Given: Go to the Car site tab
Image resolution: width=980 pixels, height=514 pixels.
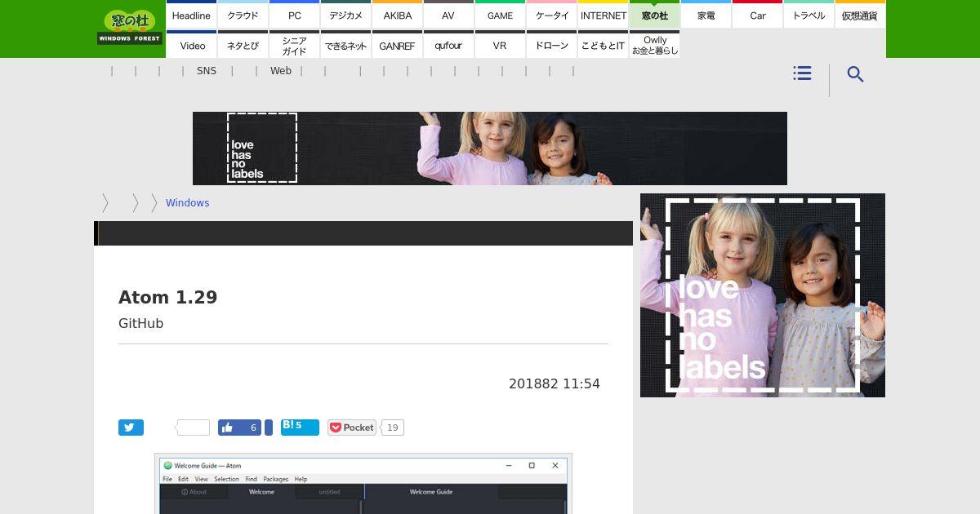Looking at the screenshot, I should click(x=757, y=15).
